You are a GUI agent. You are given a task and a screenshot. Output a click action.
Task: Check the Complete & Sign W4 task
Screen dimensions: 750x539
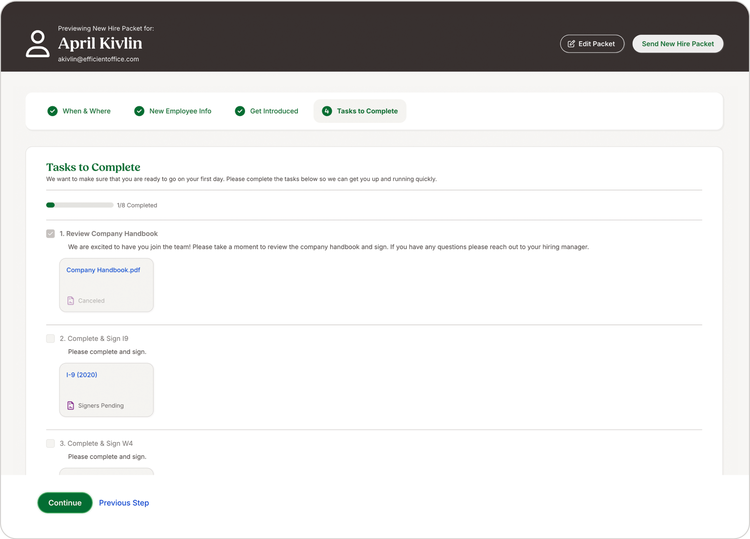(50, 443)
